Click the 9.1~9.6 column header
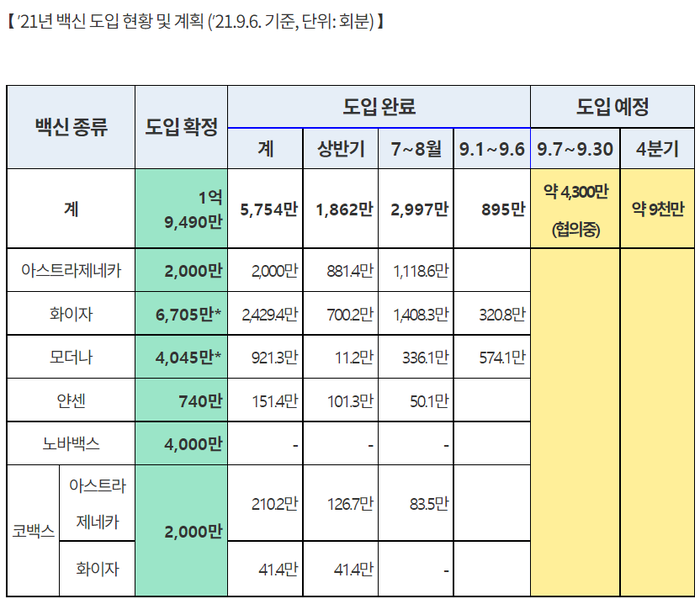This screenshot has height=599, width=700. (x=491, y=149)
